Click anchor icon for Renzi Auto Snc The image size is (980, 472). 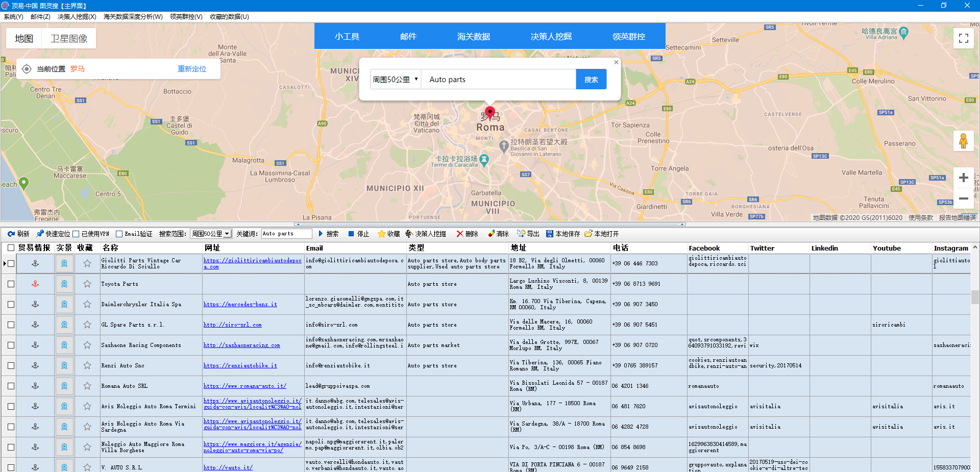click(35, 365)
